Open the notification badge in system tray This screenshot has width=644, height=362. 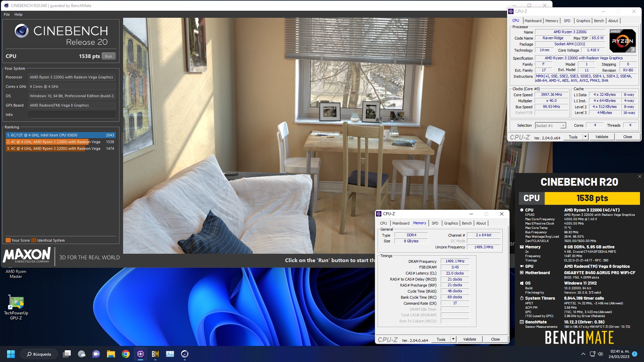635,354
